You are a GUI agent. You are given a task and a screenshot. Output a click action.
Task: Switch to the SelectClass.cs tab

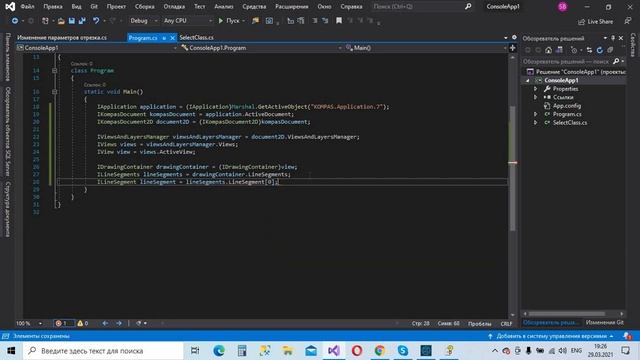(x=196, y=38)
